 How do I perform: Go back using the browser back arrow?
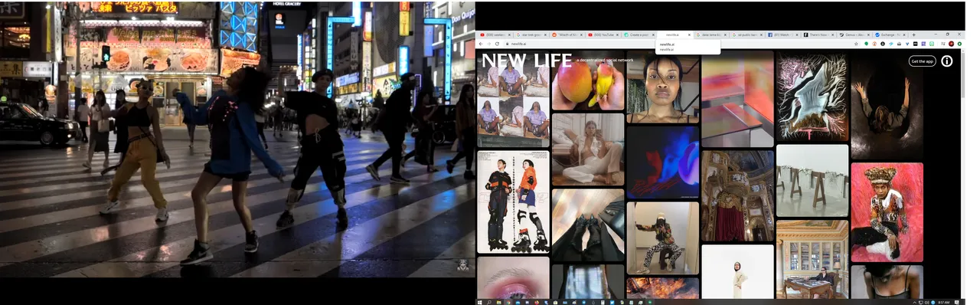(x=480, y=44)
